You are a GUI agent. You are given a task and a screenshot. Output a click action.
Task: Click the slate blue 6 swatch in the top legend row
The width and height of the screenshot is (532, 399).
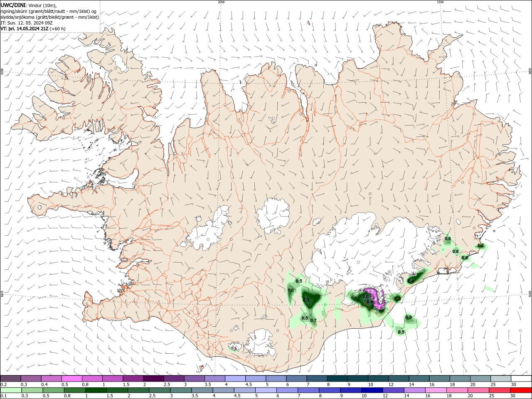point(296,379)
